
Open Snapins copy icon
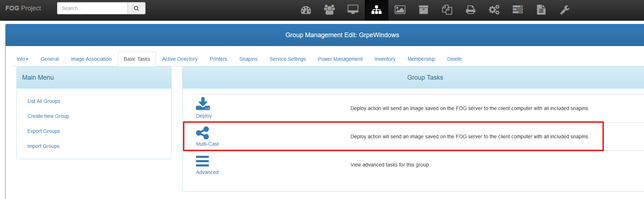click(447, 10)
